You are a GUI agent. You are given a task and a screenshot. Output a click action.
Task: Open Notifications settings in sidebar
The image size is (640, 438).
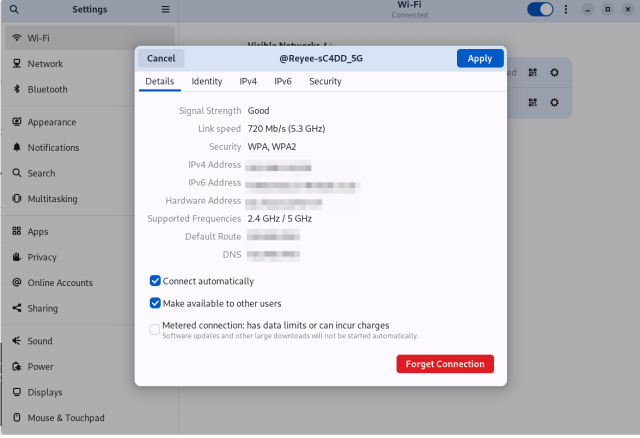(x=53, y=148)
